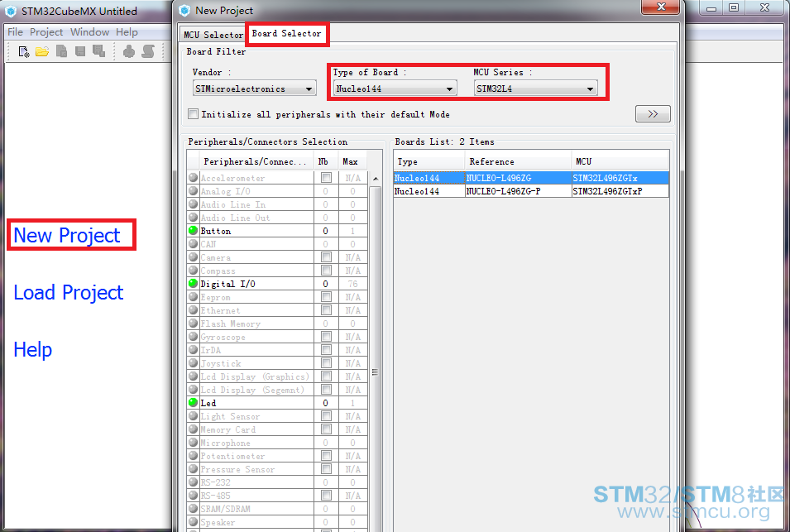
Task: Click the grey status dot beside Ethernet
Action: click(193, 309)
